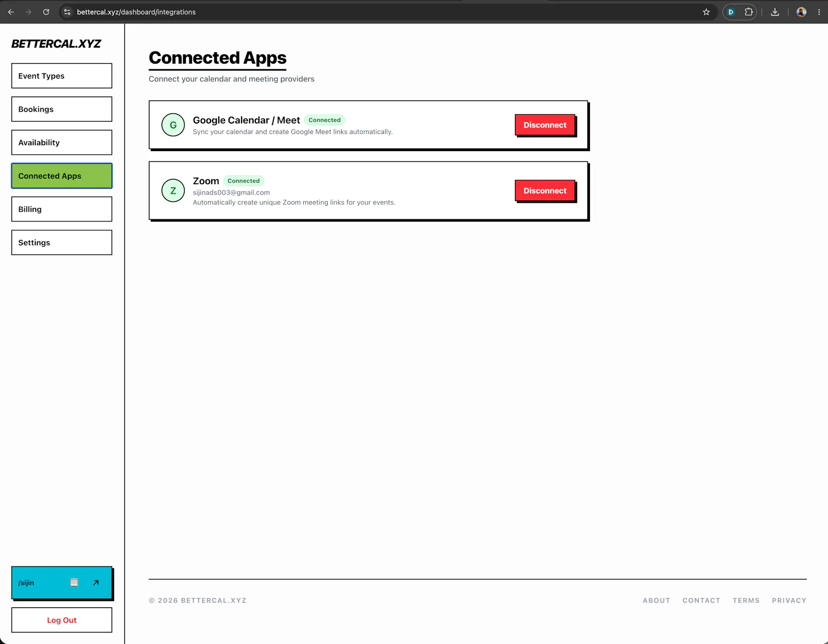The width and height of the screenshot is (828, 644).
Task: Open the Billing sidebar item
Action: pos(62,209)
